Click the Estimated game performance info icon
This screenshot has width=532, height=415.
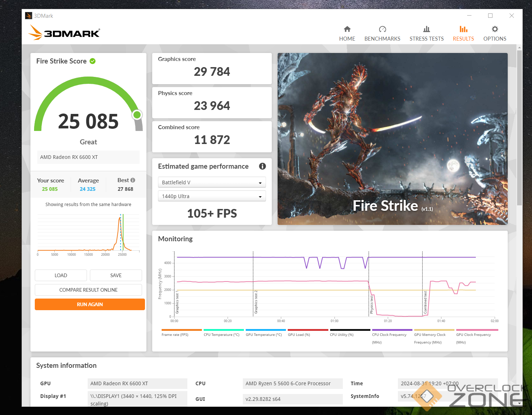click(x=262, y=166)
